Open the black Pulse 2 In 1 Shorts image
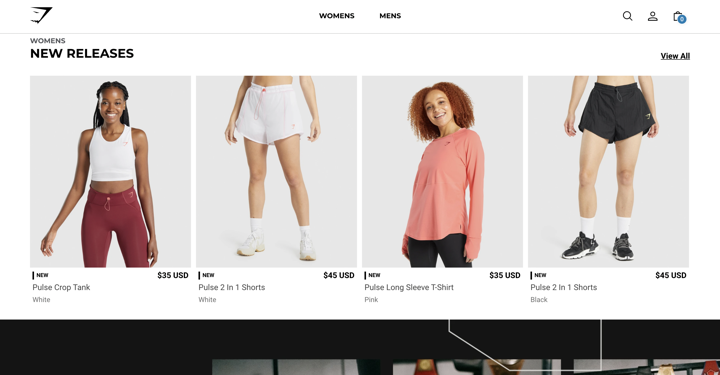Image resolution: width=720 pixels, height=375 pixels. pos(608,172)
